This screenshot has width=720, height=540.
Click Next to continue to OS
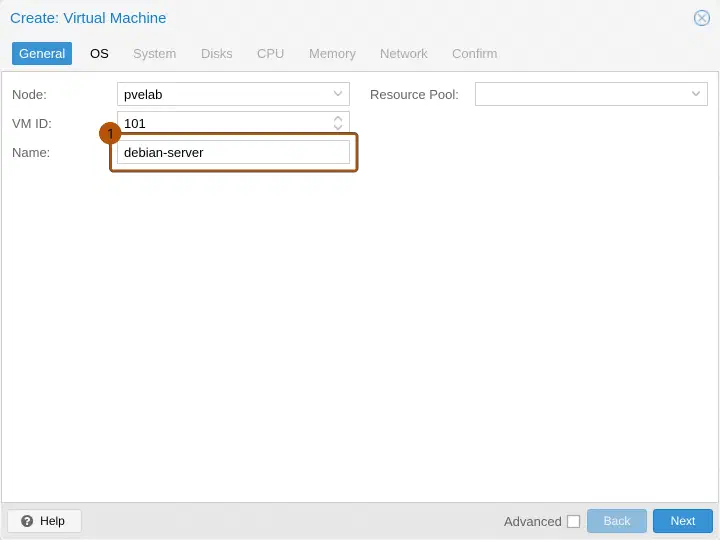(683, 521)
